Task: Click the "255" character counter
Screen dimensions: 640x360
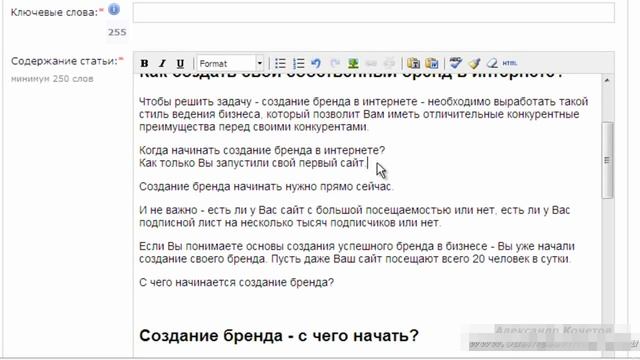Action: tap(117, 32)
